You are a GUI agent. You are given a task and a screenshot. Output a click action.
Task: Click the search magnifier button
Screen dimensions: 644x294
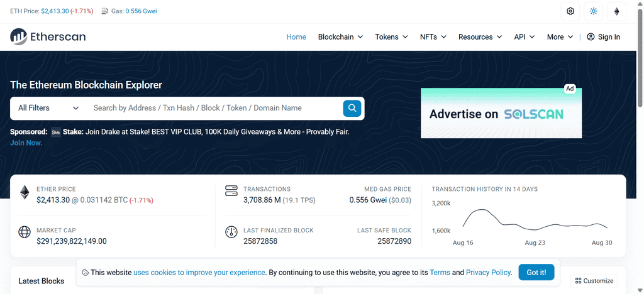tap(352, 108)
